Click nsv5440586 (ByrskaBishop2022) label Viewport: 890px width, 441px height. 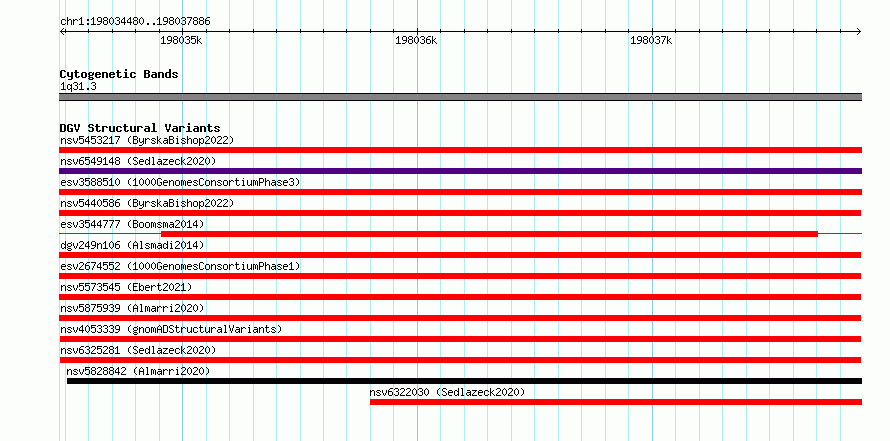click(x=147, y=203)
